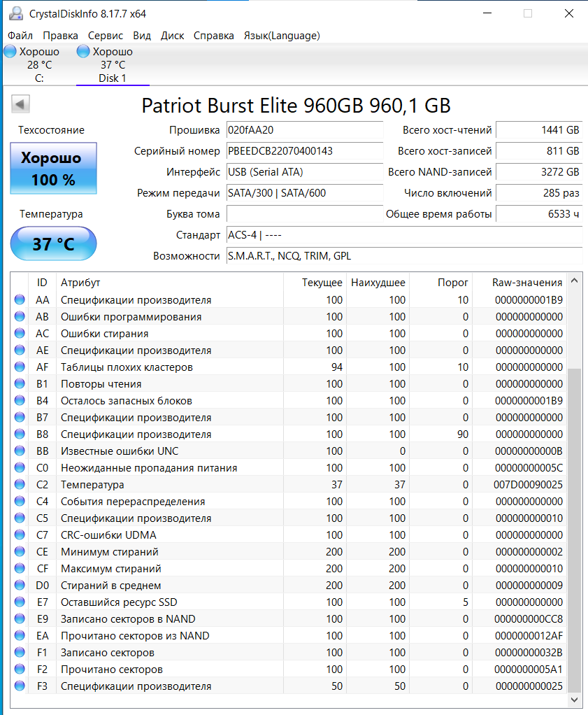Image resolution: width=588 pixels, height=715 pixels.
Task: Click the blue status dot for attribute B4
Action: pos(20,400)
